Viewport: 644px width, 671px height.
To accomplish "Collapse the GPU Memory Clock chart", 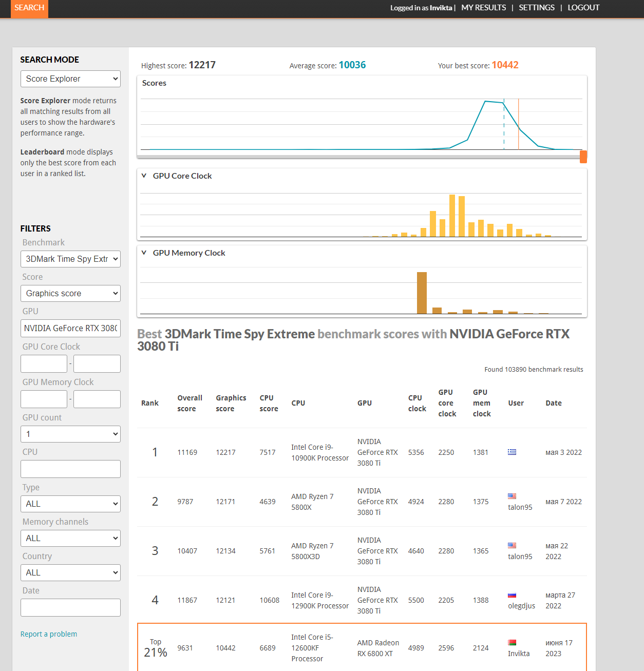I will (x=144, y=253).
